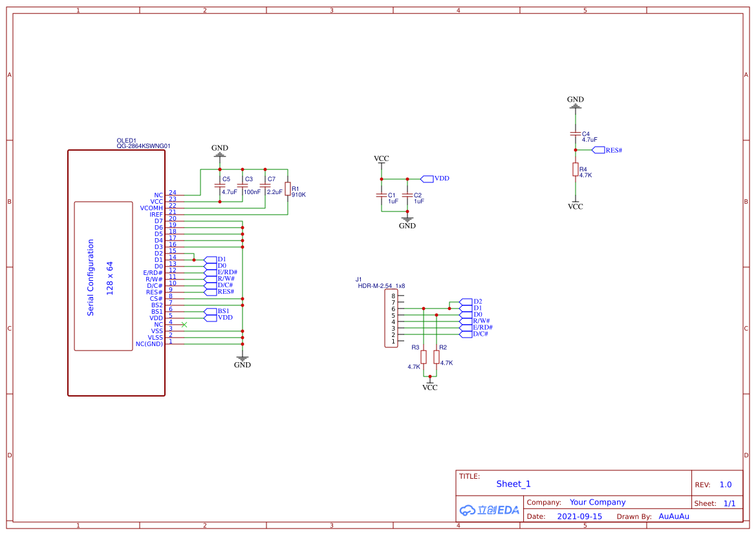This screenshot has height=535, width=756.
Task: Click the RES# net label at OLED pin 9
Action: click(x=226, y=292)
